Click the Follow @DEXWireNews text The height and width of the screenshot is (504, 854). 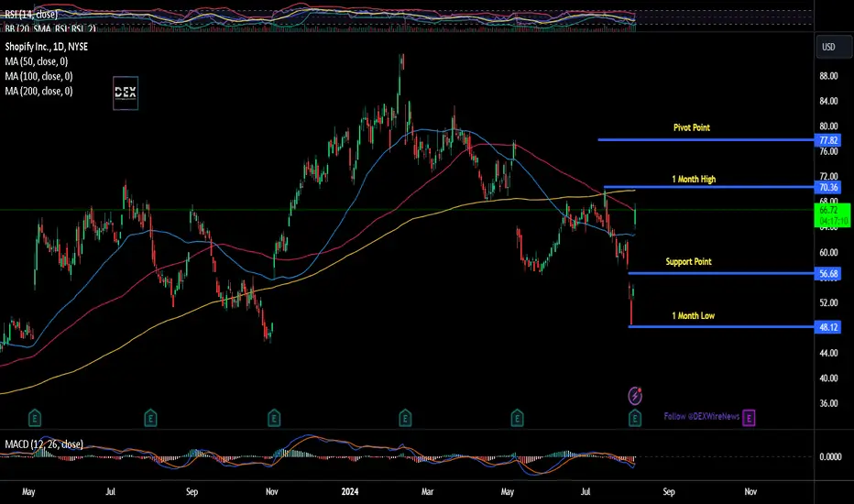click(702, 416)
